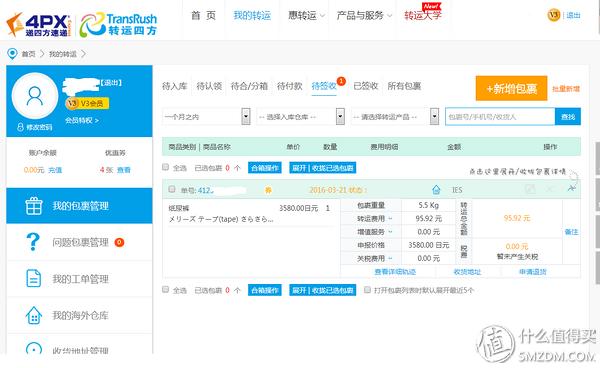Click the order number 单号: 412
Image resolution: width=600 pixels, height=368 pixels.
pos(197,190)
